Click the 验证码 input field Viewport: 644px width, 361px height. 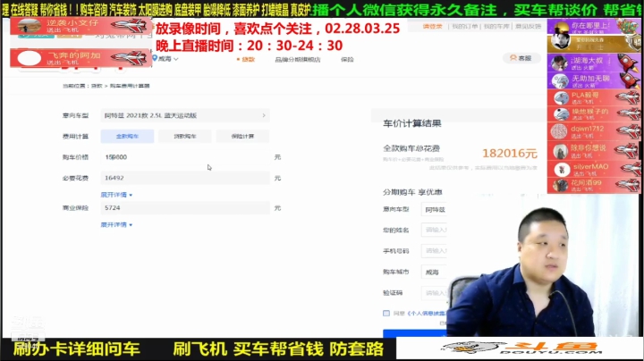(x=434, y=293)
